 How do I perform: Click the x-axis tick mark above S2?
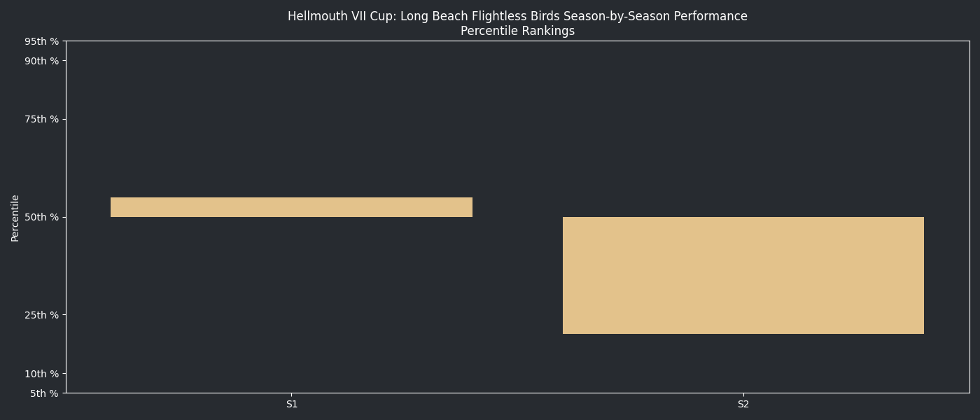pos(743,395)
